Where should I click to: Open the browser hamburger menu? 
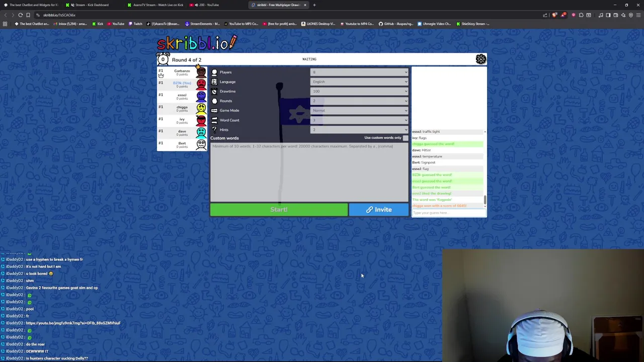[638, 15]
